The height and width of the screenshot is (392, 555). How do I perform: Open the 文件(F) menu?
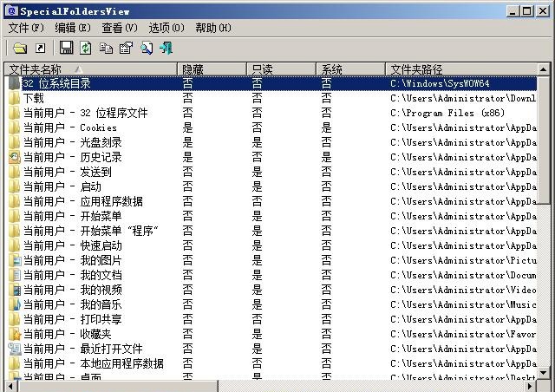click(26, 28)
